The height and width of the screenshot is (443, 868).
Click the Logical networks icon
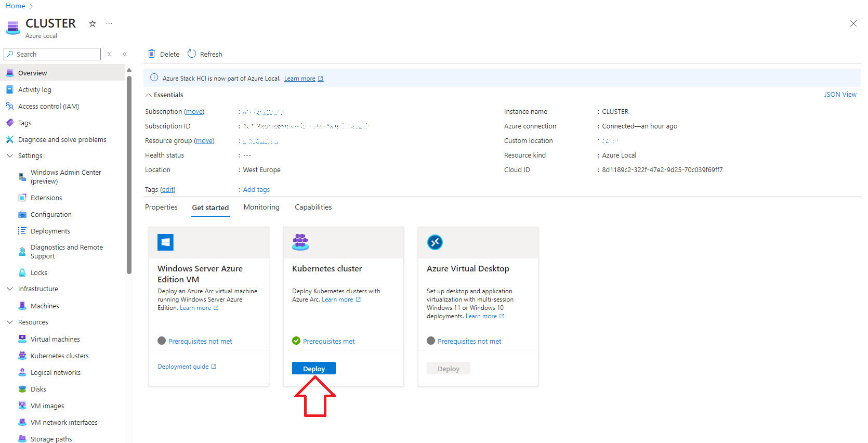coord(22,372)
